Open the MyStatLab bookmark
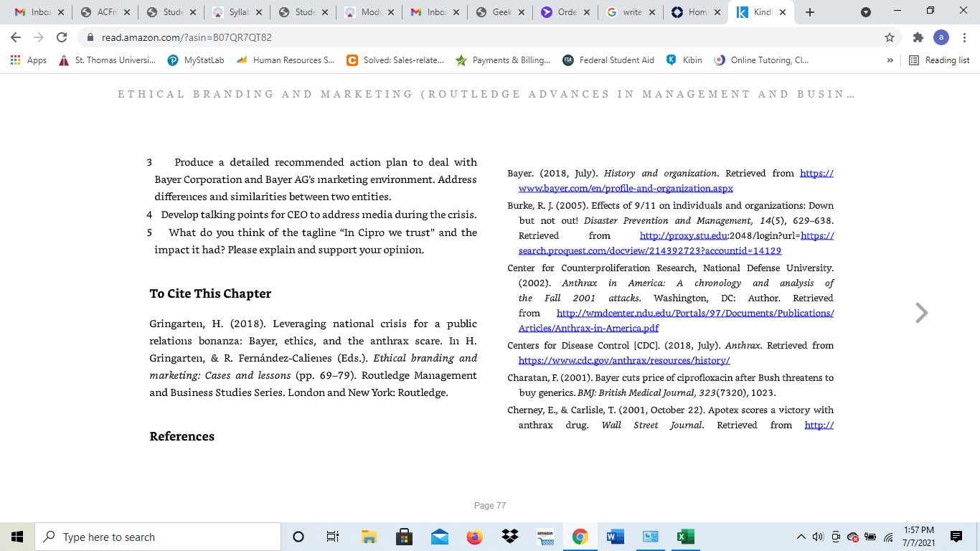This screenshot has width=980, height=551. tap(196, 60)
